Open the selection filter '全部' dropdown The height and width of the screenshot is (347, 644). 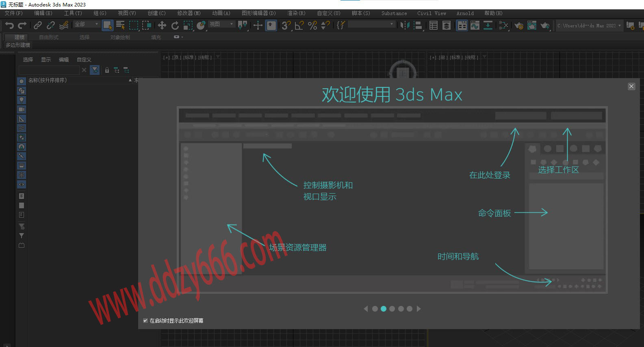(87, 24)
